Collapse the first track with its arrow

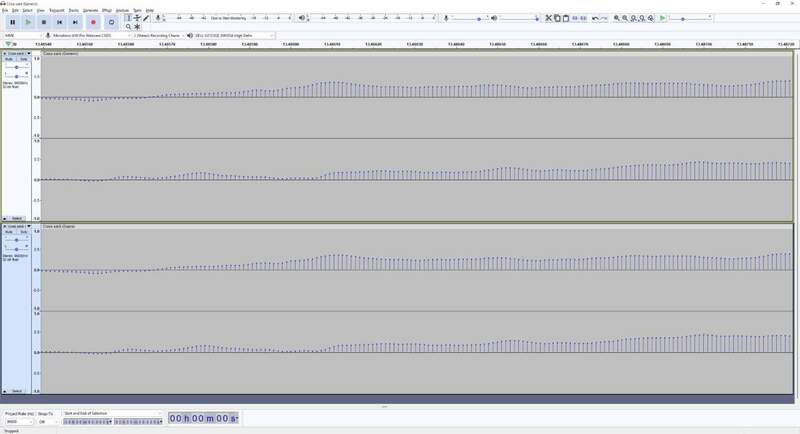(5, 218)
